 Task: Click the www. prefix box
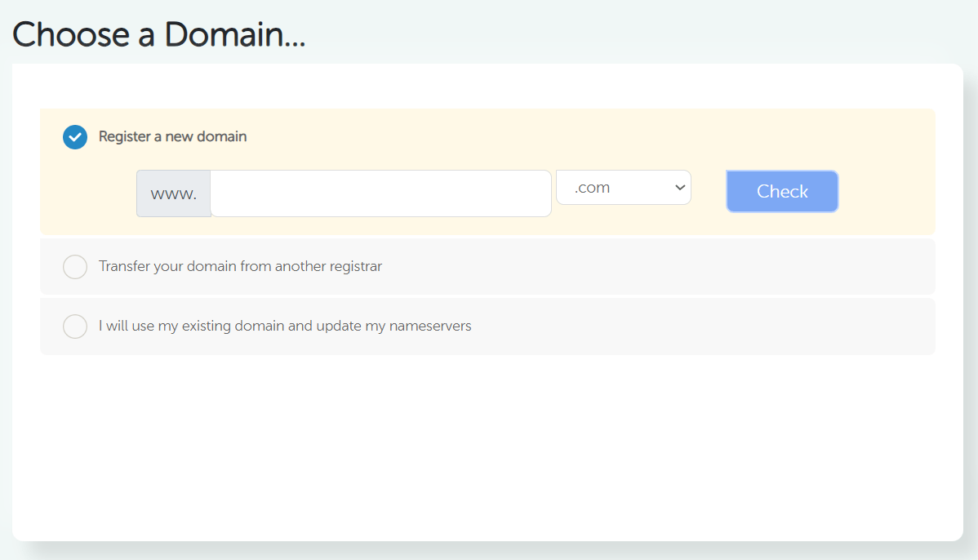173,193
